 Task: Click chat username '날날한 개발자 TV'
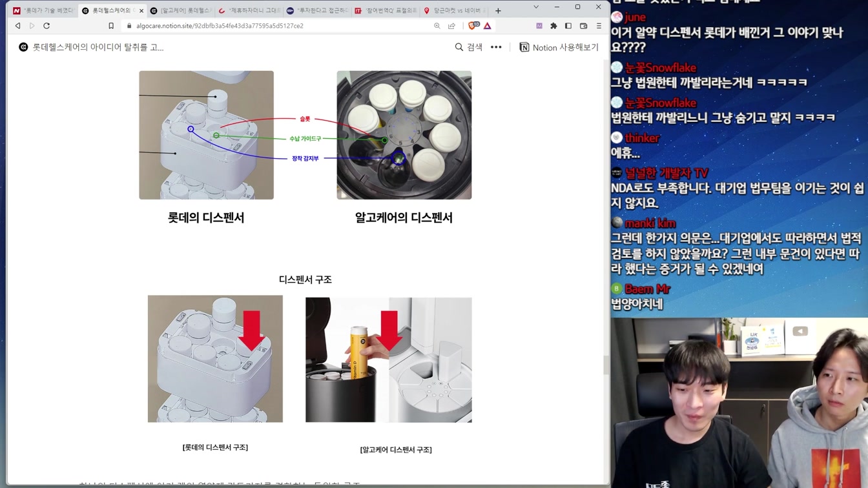666,173
